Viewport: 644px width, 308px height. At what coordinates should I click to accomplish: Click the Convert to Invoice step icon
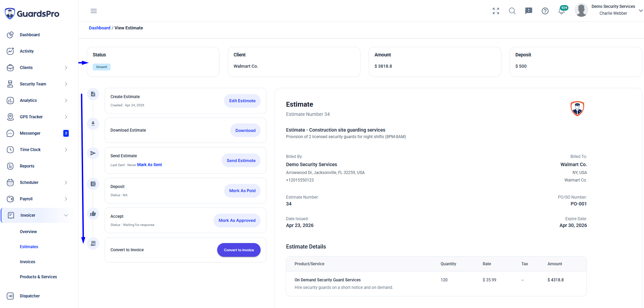[x=93, y=243]
